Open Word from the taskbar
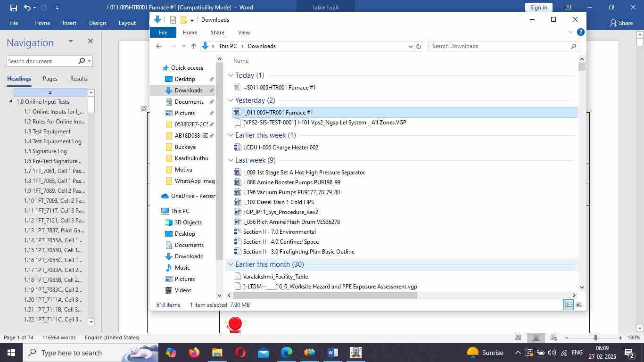Screen dimensions: 644x362 pyautogui.click(x=332, y=353)
